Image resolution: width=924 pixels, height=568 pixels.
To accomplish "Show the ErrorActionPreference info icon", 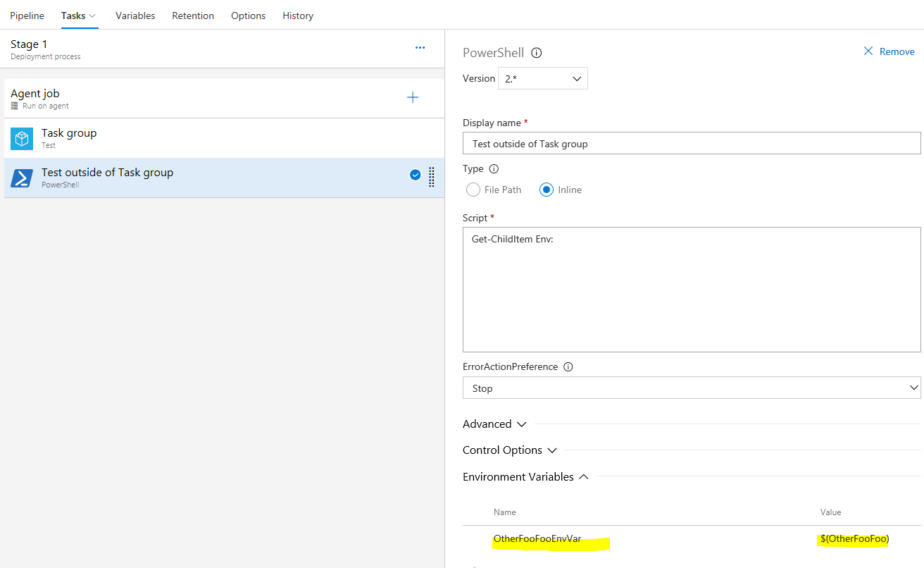I will tap(568, 367).
